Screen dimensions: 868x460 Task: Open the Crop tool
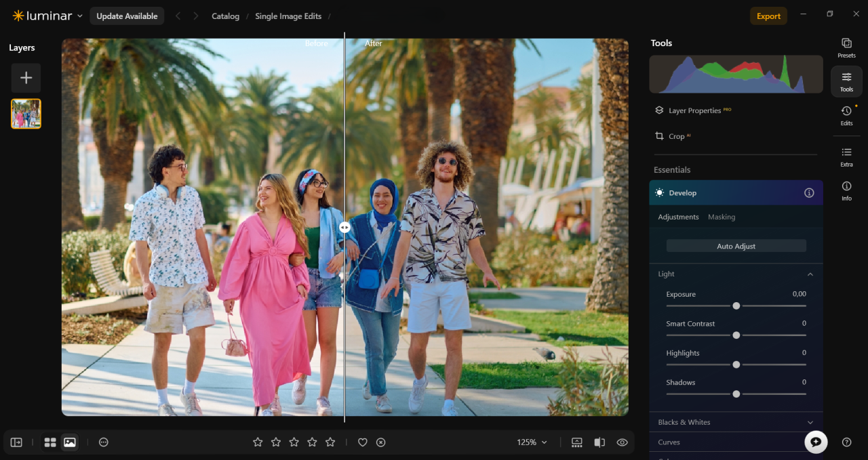point(672,136)
